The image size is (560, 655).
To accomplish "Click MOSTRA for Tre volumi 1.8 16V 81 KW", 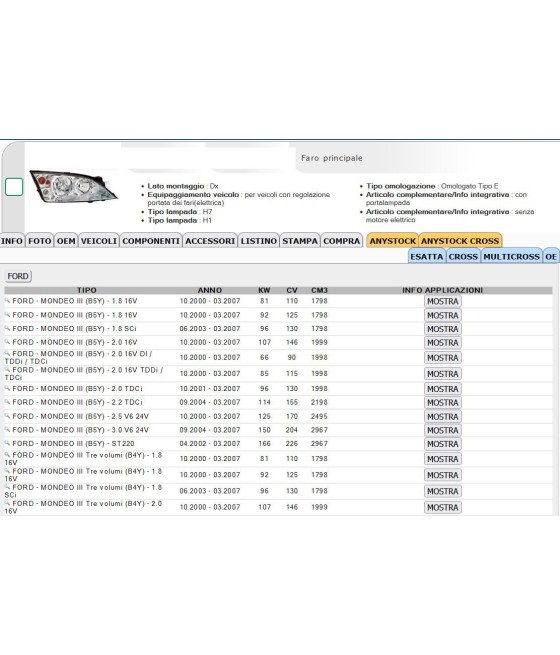I will tap(443, 459).
